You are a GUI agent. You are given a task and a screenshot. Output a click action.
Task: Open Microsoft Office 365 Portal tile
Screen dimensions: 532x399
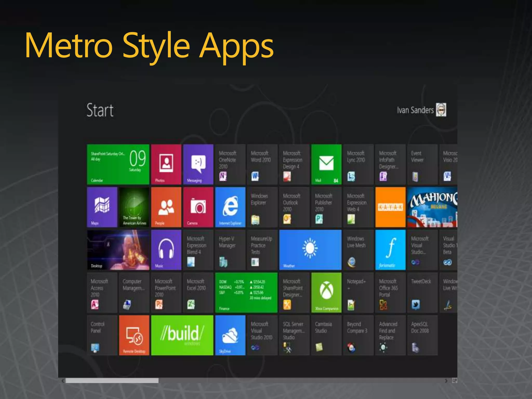point(390,292)
